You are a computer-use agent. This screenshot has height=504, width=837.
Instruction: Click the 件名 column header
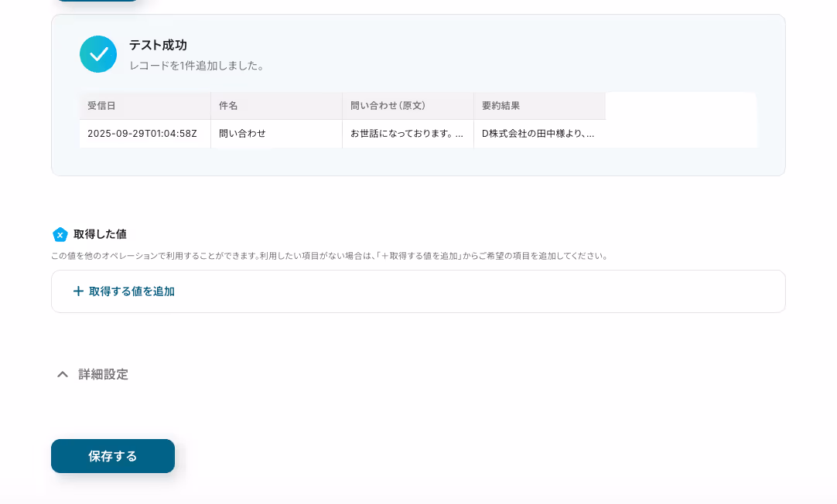tap(276, 106)
